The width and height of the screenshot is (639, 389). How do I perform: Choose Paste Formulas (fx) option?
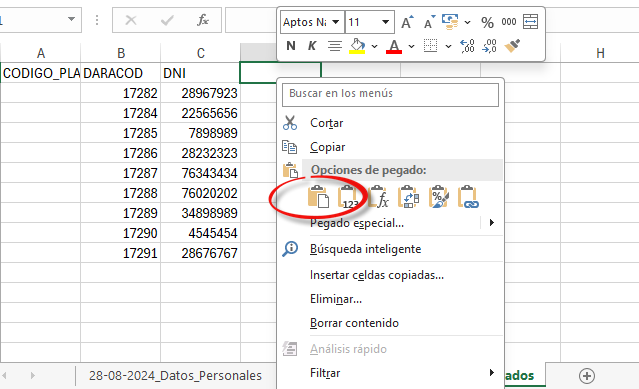[379, 197]
